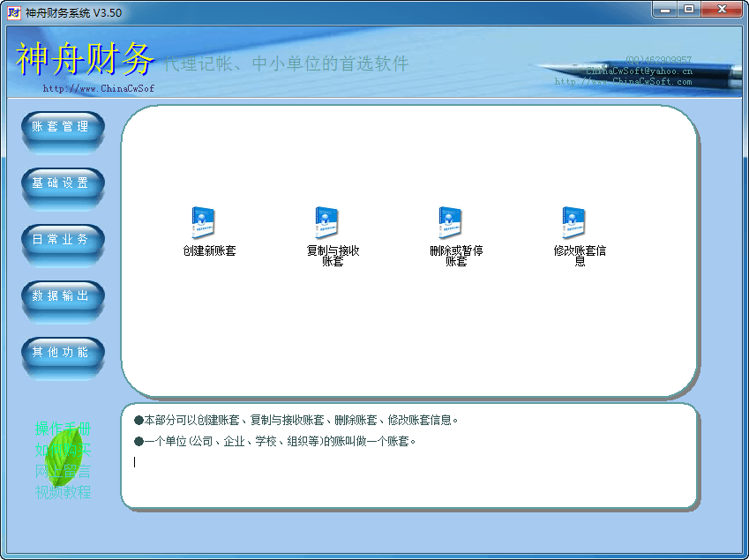This screenshot has height=560, width=749.
Task: Open the 视频教程 link
Action: coord(62,492)
